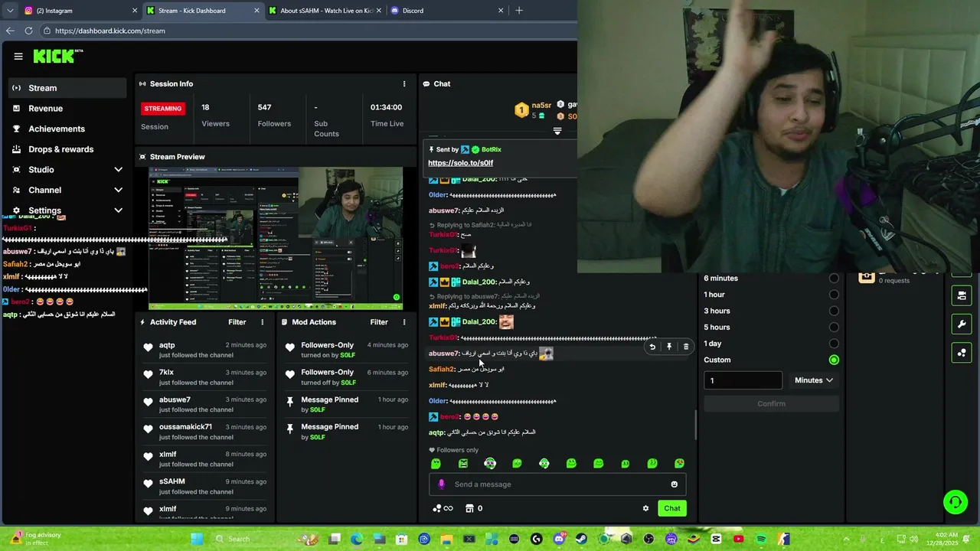
Task: Open chat settings gear icon
Action: click(645, 508)
